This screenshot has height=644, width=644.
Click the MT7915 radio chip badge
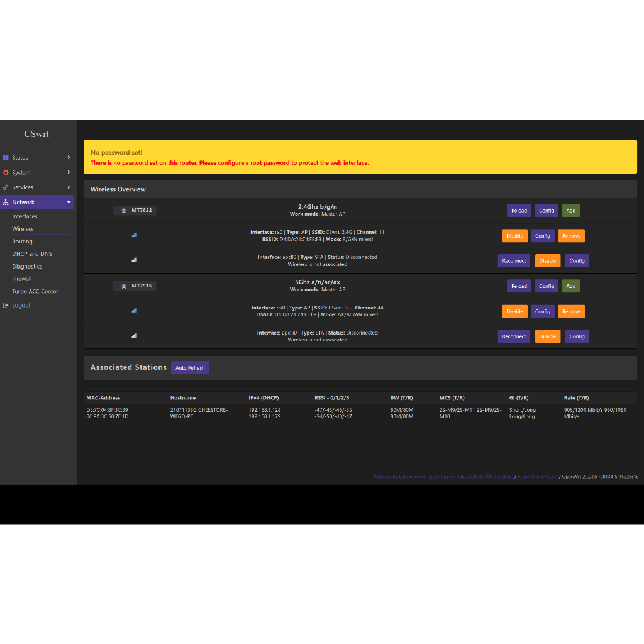(135, 286)
